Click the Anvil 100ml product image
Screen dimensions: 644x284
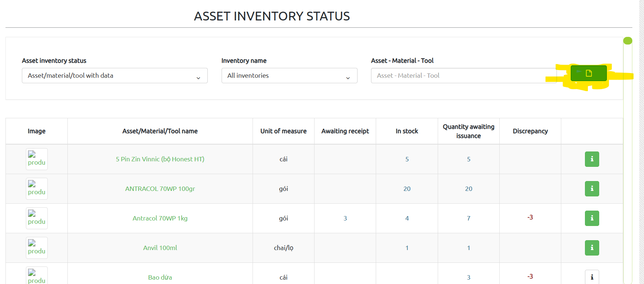pos(37,248)
